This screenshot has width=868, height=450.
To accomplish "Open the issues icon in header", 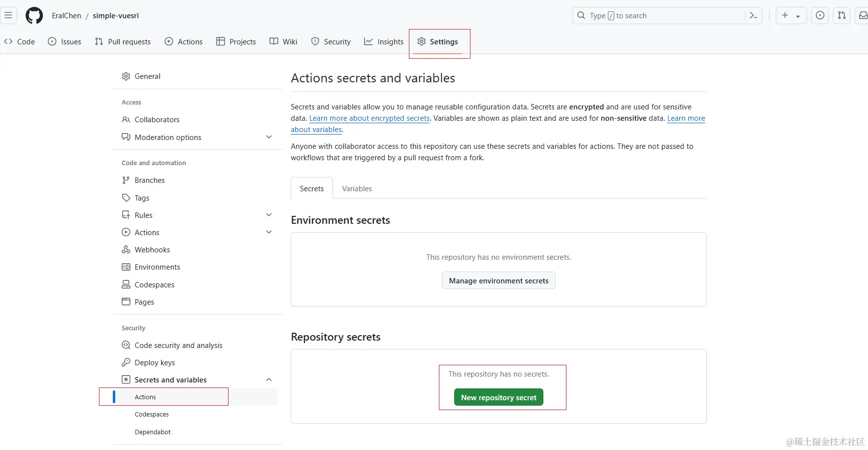I will click(x=820, y=16).
